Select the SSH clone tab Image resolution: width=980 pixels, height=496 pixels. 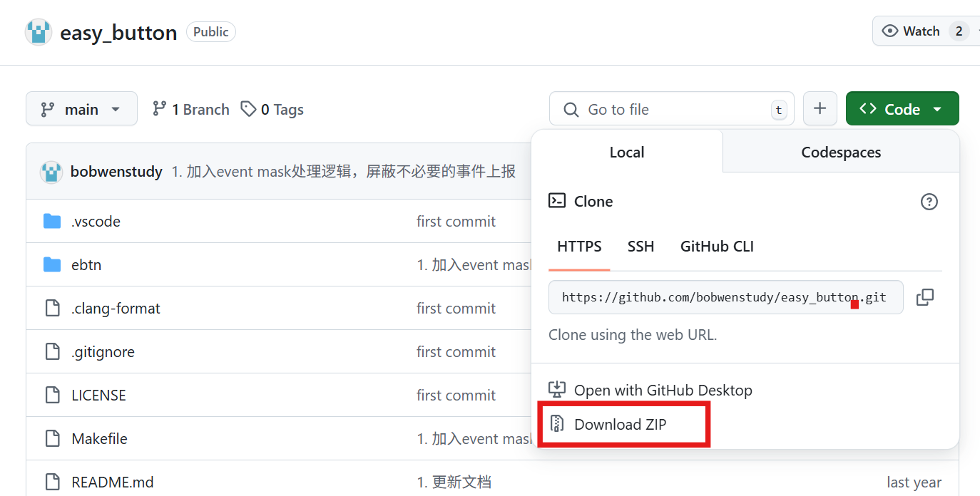click(x=640, y=247)
